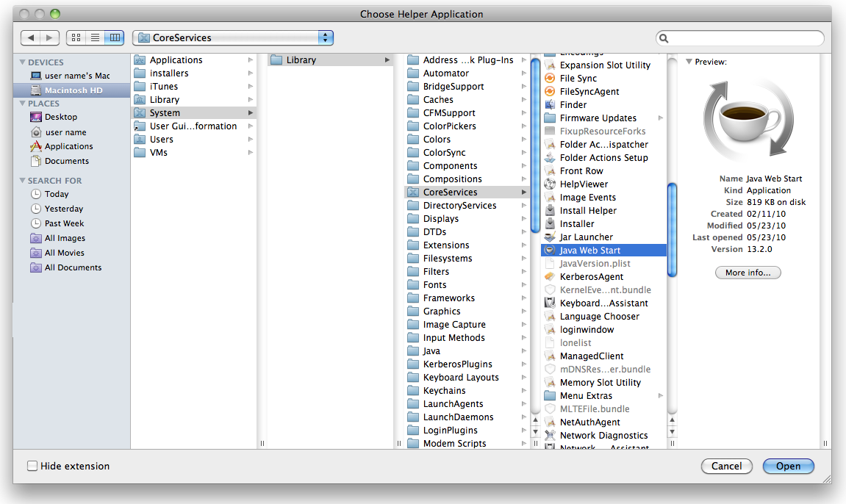Select Memory Slot Utility application
The width and height of the screenshot is (846, 504).
[603, 383]
